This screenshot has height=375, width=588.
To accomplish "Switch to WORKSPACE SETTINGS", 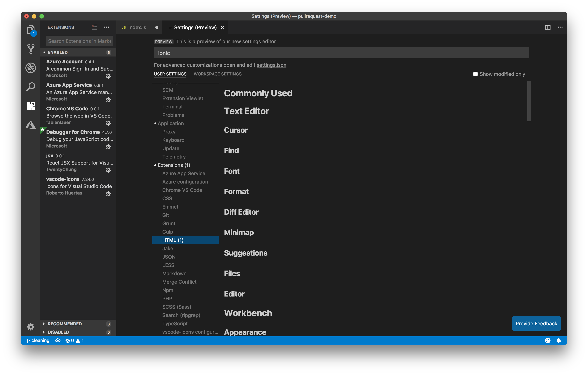I will click(x=217, y=74).
